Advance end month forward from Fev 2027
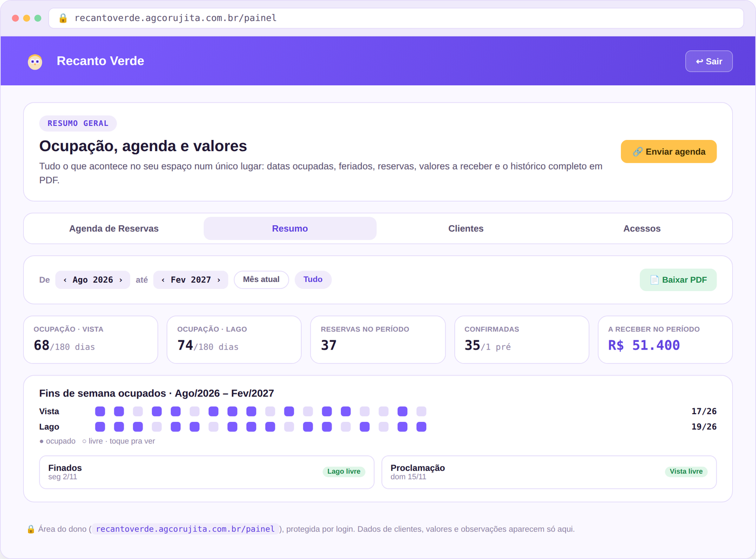 219,280
